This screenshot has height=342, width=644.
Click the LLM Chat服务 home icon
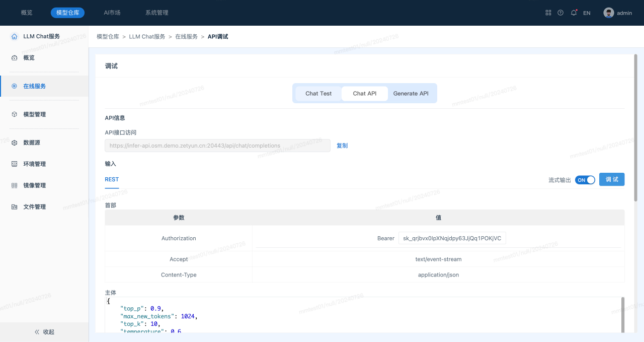click(x=14, y=36)
